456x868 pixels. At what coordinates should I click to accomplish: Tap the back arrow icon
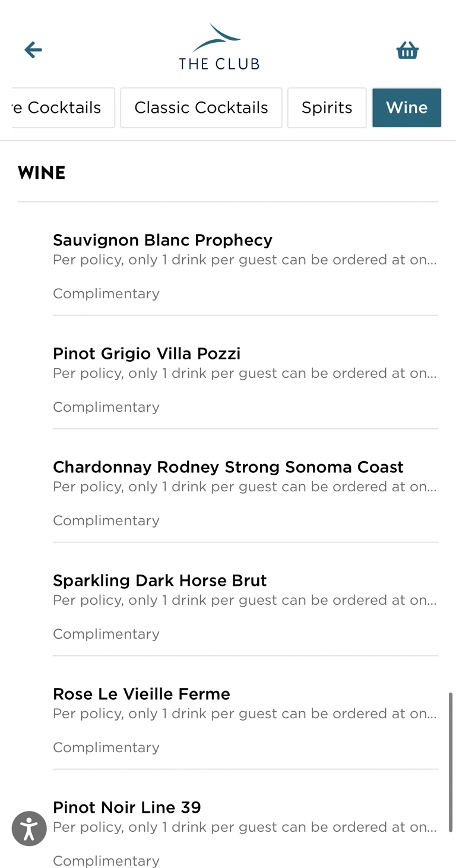point(33,50)
